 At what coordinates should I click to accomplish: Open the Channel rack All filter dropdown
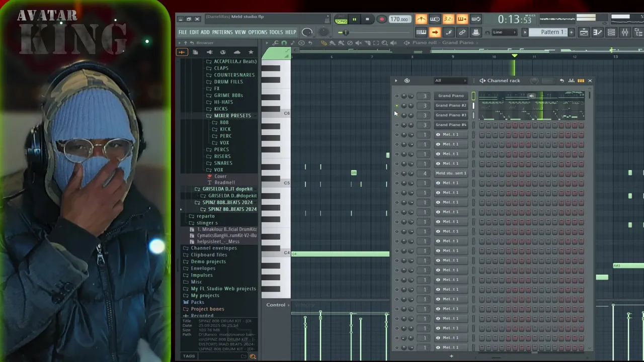point(450,80)
